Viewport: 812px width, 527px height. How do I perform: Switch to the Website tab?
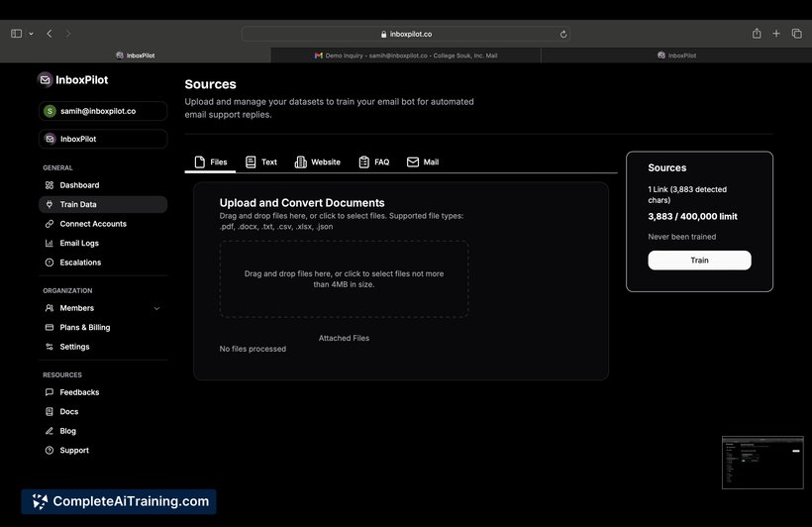[318, 162]
